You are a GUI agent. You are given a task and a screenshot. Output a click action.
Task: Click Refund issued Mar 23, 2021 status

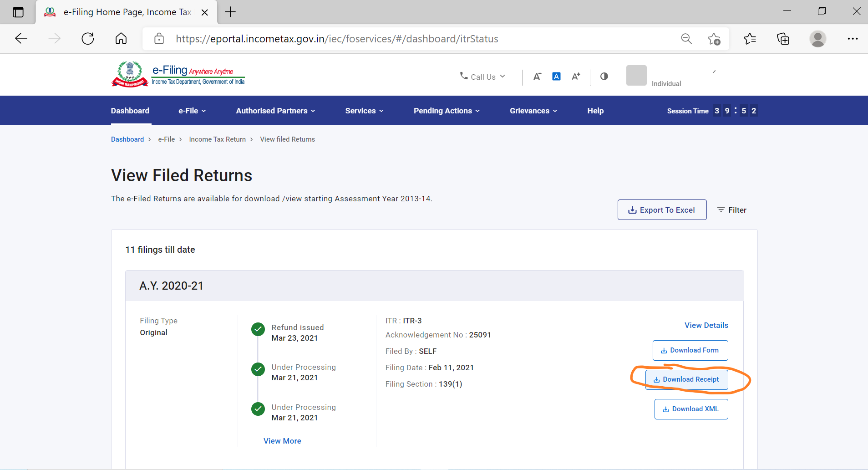[298, 333]
